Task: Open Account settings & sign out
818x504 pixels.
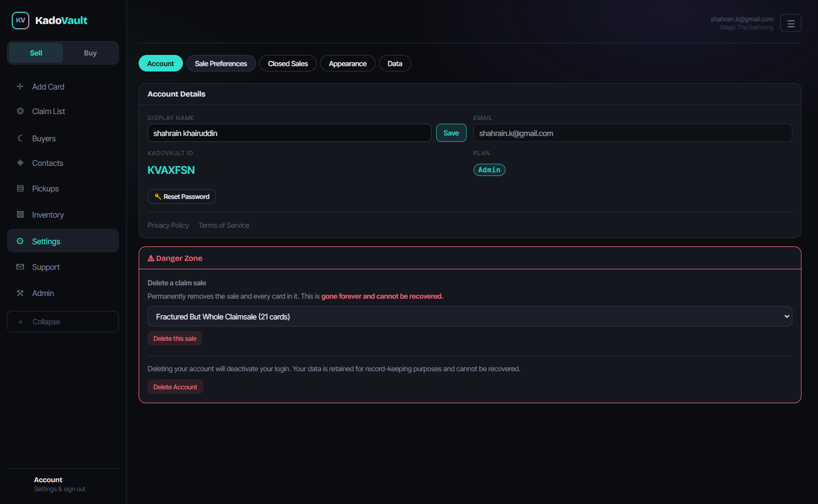Action: (63, 484)
